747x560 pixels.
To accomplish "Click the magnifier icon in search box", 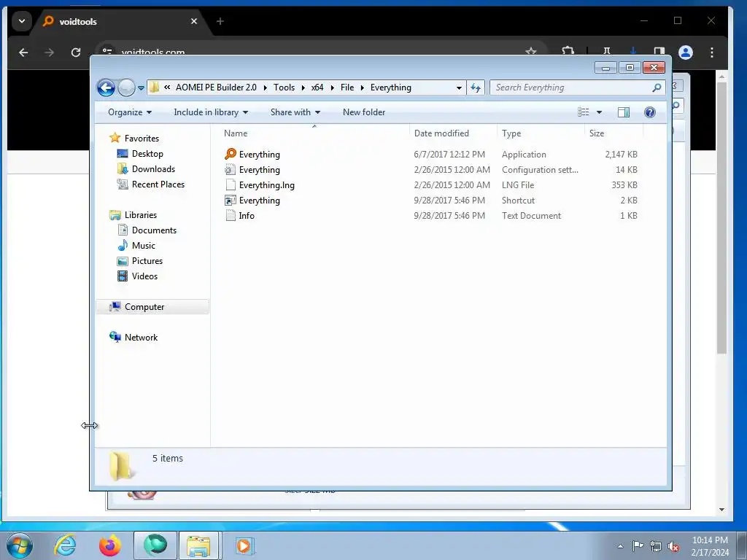I will pos(657,87).
